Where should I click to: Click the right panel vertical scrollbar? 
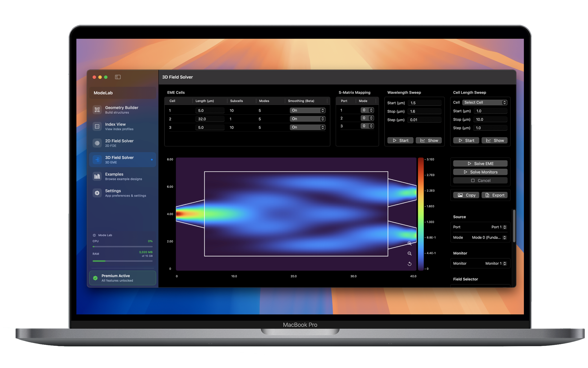(514, 226)
